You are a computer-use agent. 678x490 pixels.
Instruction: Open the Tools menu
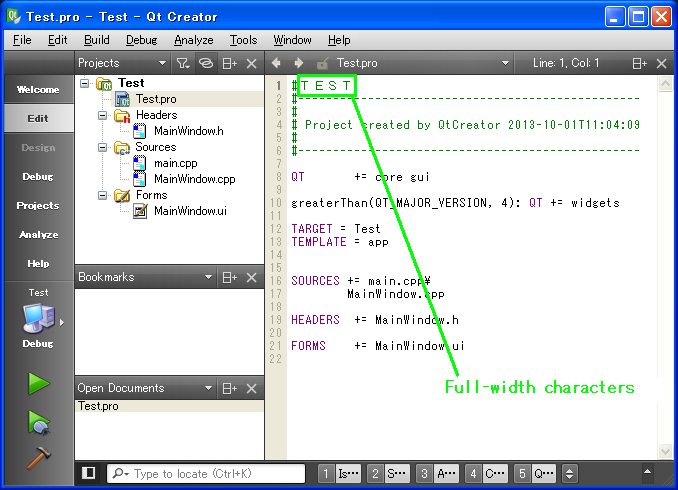pos(243,40)
